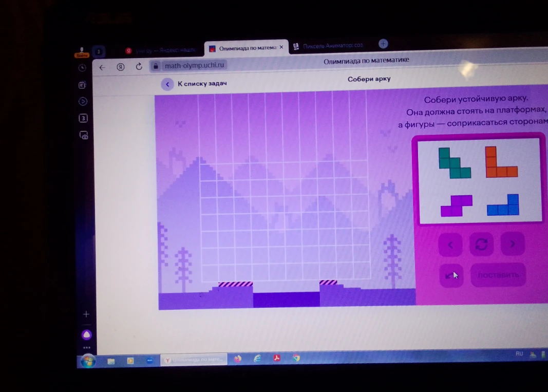The width and height of the screenshot is (548, 392).
Task: Open the three-dots sidebar menu
Action: [87, 348]
